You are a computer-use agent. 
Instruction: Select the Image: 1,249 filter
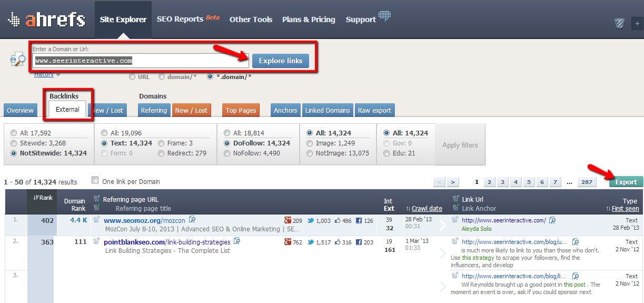pyautogui.click(x=310, y=143)
